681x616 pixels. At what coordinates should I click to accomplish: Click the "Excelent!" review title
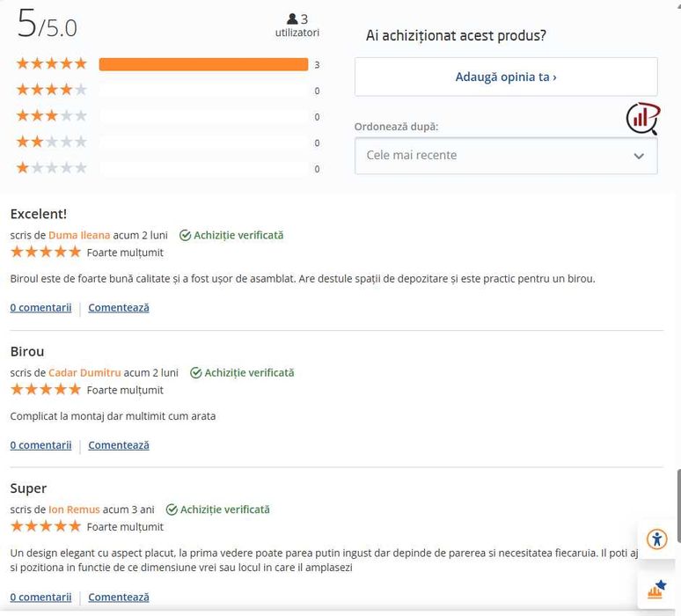39,214
